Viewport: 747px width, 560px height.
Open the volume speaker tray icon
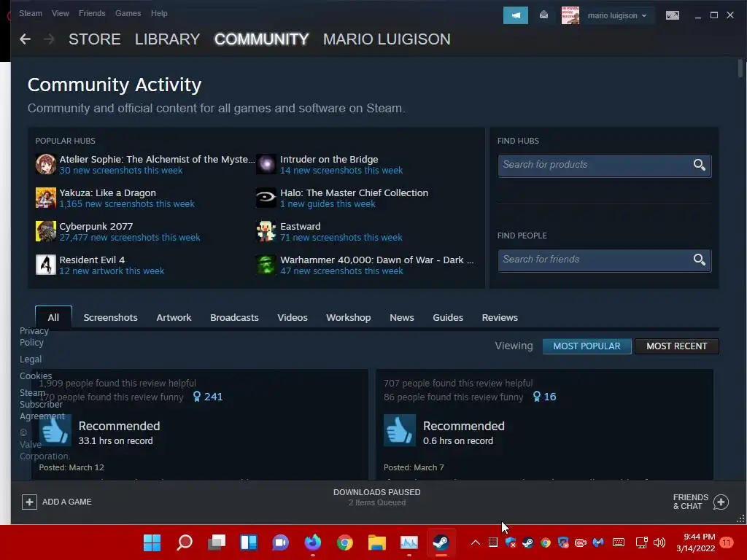click(x=659, y=542)
